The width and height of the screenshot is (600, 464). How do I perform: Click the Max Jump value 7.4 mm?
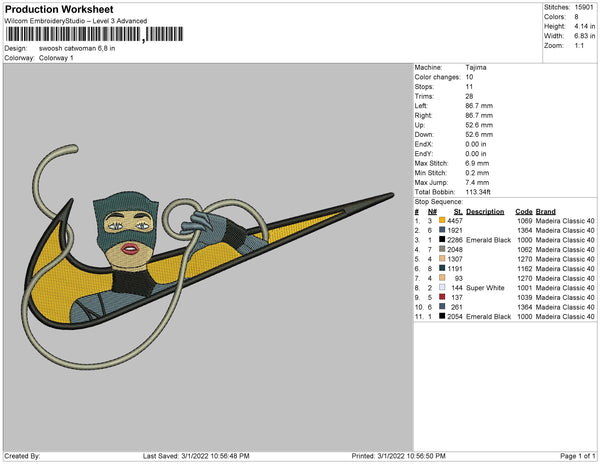tap(477, 182)
